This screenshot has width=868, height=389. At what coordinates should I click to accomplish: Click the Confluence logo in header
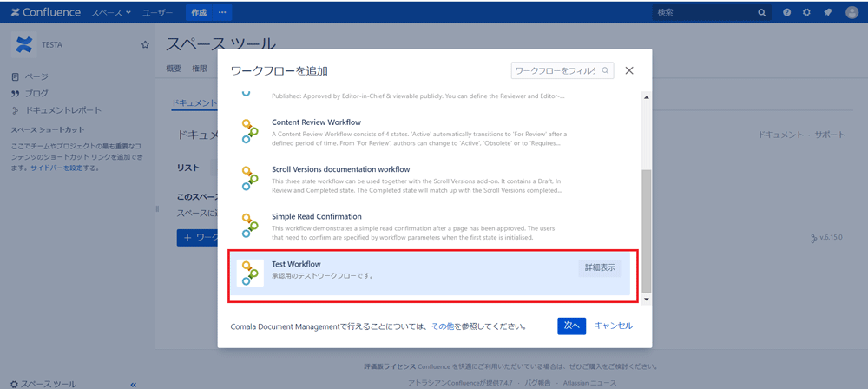[x=45, y=12]
